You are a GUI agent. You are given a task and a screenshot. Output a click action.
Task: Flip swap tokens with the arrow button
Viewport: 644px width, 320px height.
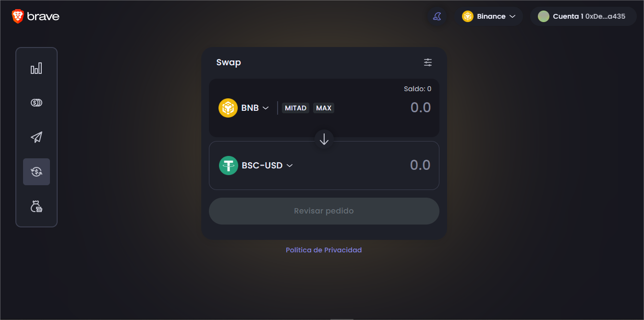324,139
